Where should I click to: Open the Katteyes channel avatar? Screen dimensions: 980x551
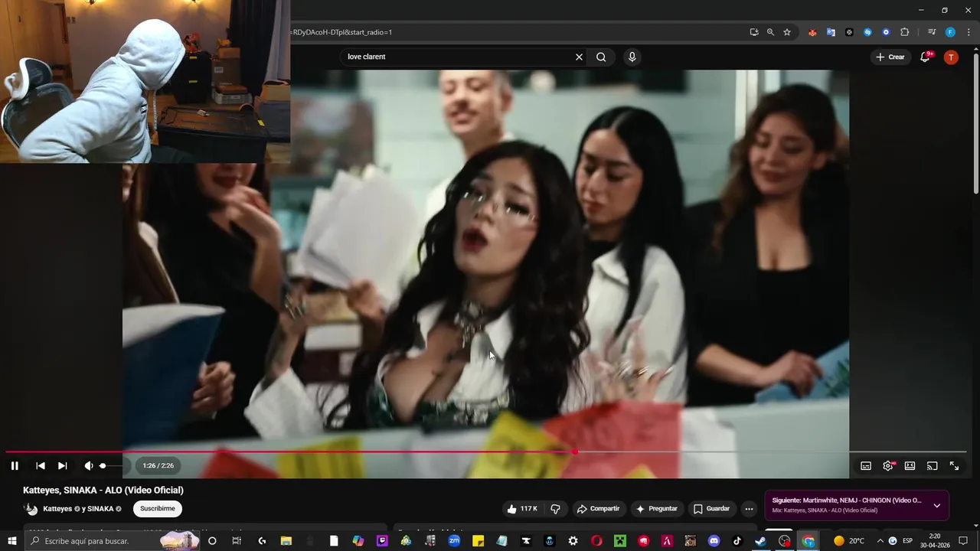31,509
